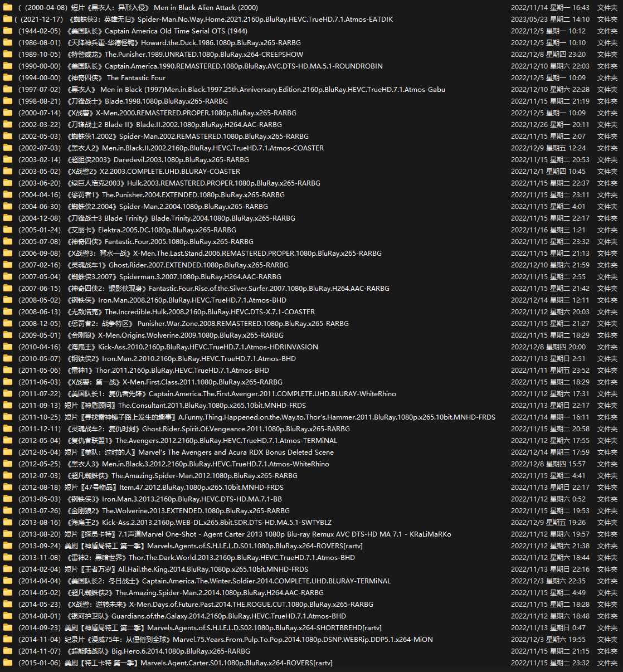Select folder icon of Big.Hero.6.2014
This screenshot has width=623, height=672.
[7, 651]
